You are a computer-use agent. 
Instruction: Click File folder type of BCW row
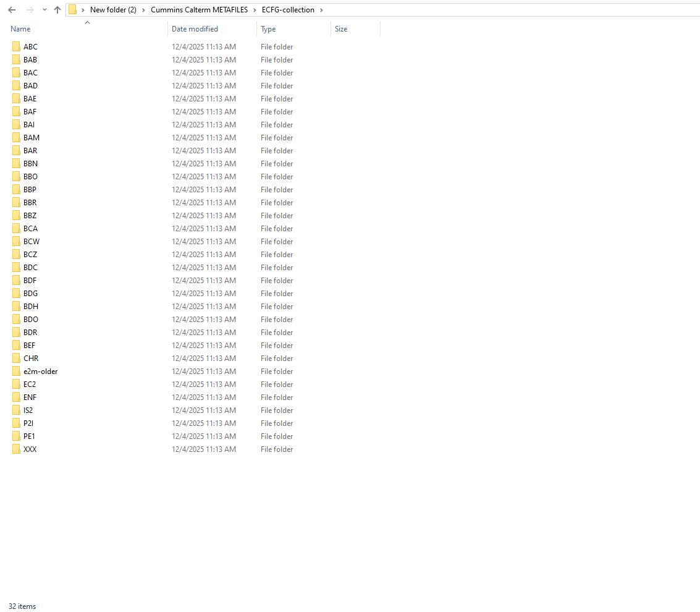pos(277,241)
